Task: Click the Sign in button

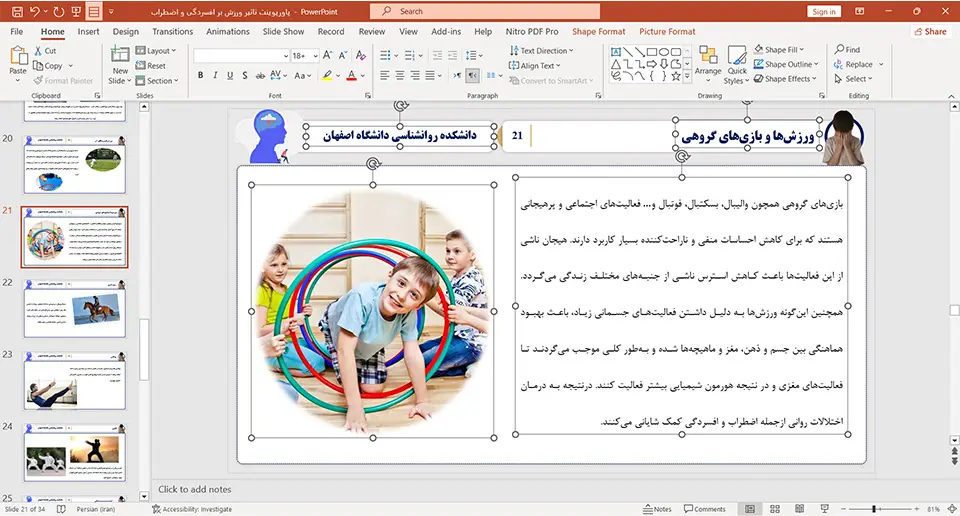Action: coord(824,12)
